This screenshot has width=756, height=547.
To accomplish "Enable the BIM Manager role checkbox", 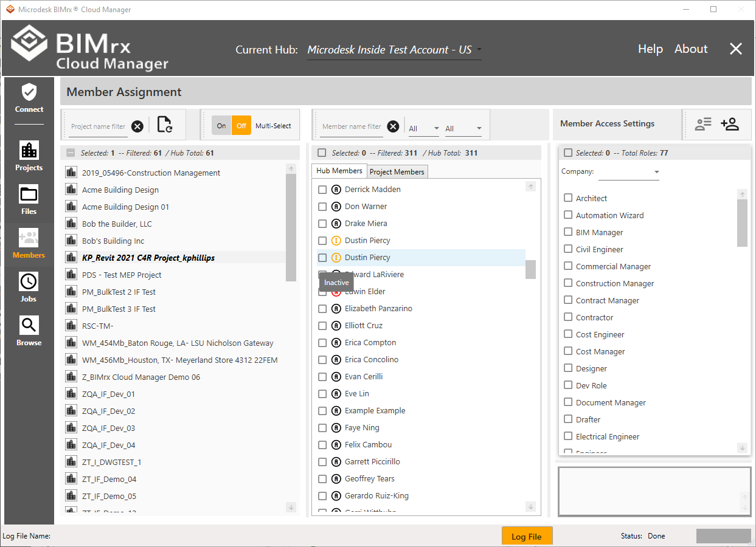I will click(x=568, y=232).
